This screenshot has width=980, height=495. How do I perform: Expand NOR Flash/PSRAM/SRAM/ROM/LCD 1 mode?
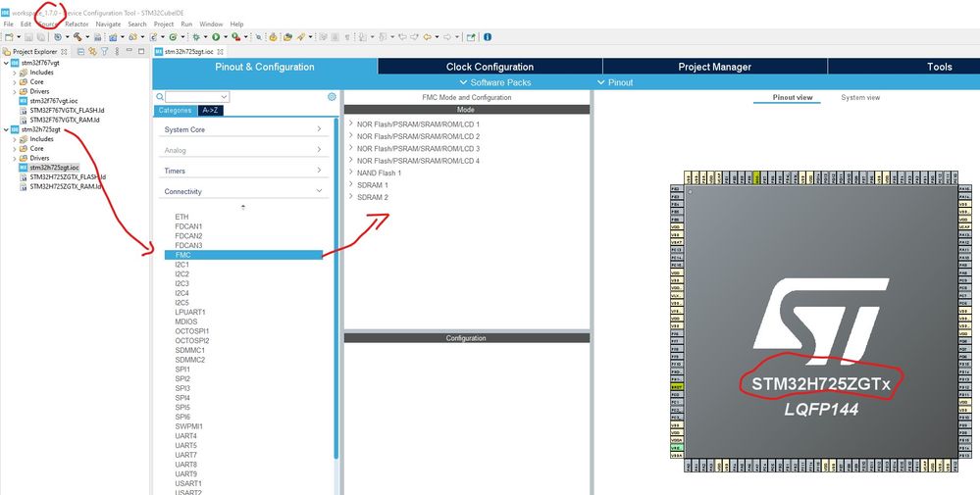[351, 124]
